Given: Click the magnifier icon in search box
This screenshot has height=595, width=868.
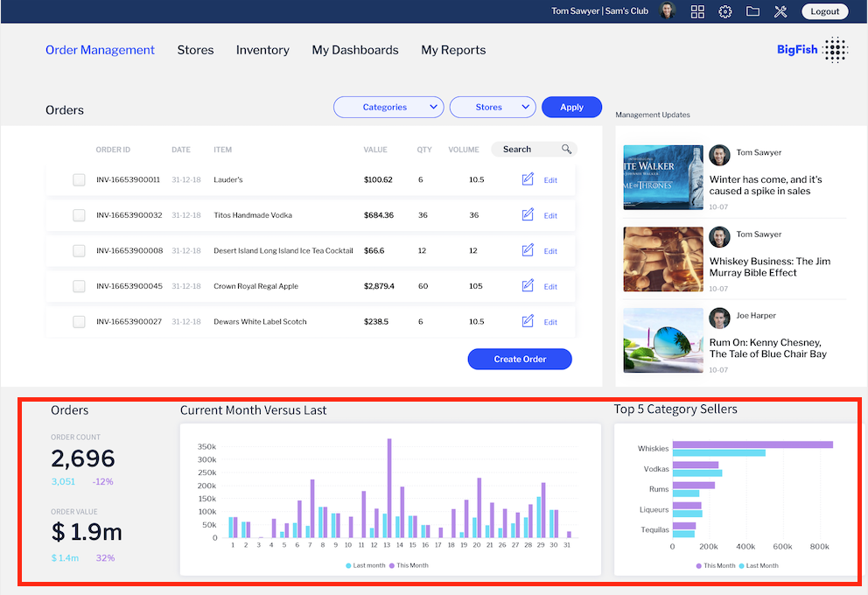Looking at the screenshot, I should (x=566, y=150).
